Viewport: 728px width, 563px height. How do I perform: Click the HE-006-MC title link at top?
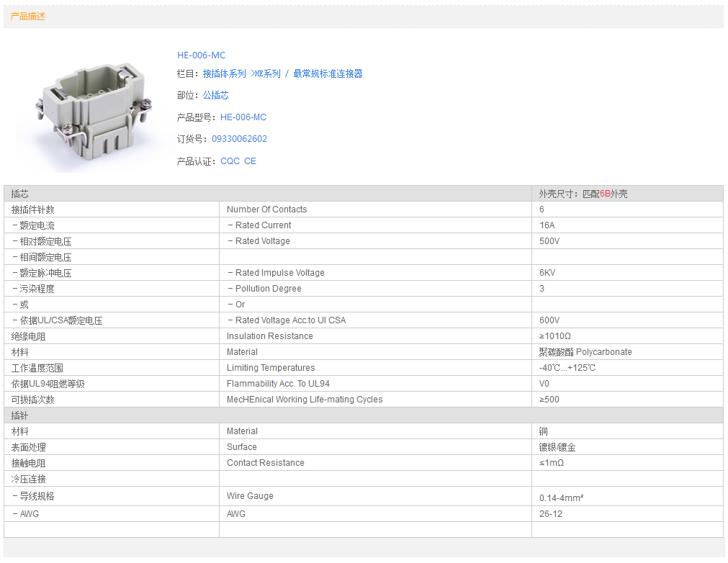click(201, 55)
